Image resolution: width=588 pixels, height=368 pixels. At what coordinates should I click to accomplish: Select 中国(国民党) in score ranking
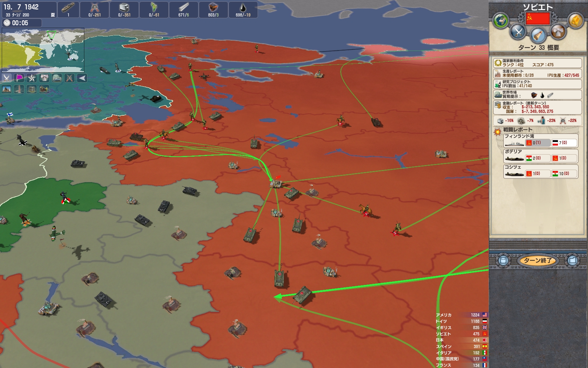pos(462,359)
